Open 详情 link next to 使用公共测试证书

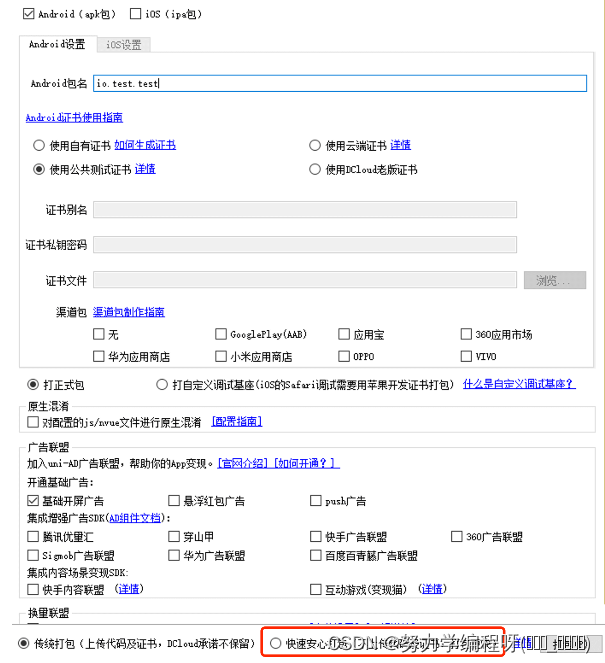[x=145, y=169]
